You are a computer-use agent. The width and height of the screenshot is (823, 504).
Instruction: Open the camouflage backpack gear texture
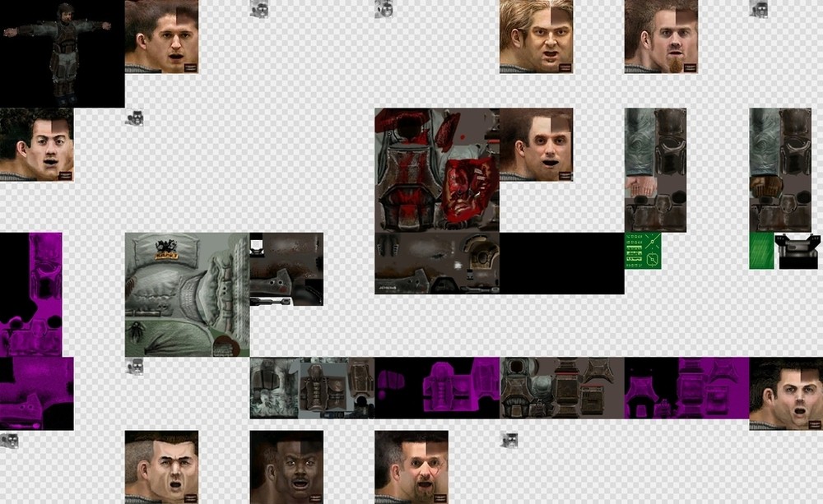click(x=312, y=387)
